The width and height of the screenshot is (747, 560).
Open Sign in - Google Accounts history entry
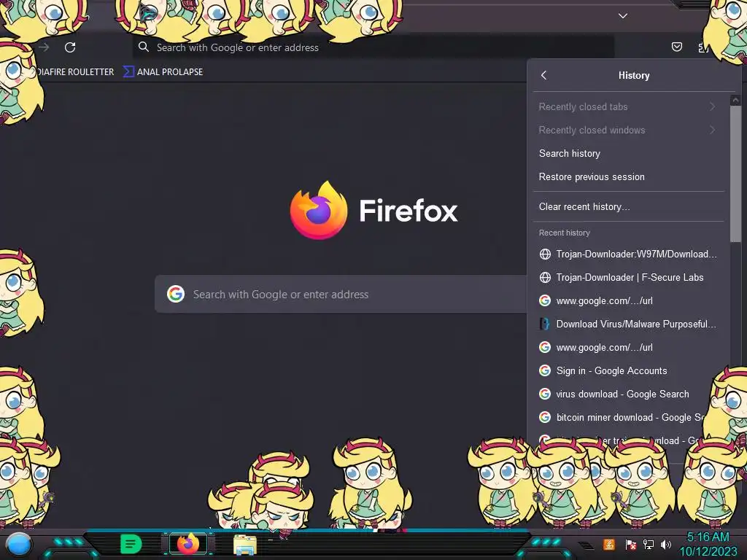tap(628, 370)
